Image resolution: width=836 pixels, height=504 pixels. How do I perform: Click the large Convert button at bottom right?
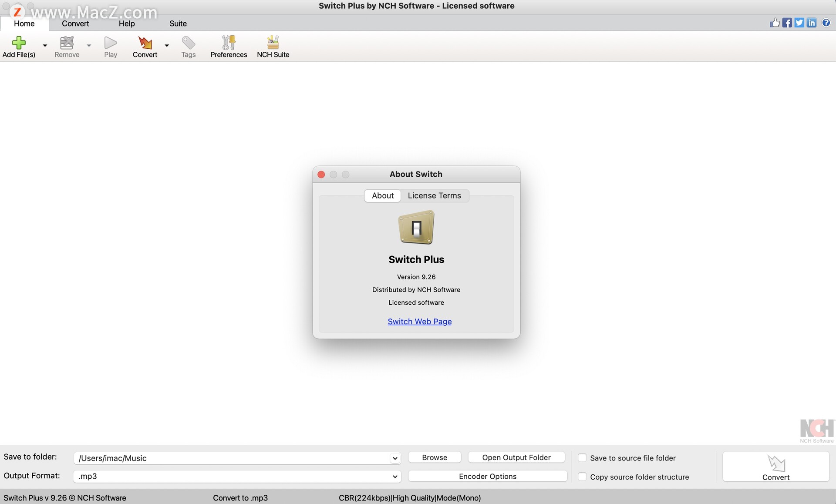(775, 467)
